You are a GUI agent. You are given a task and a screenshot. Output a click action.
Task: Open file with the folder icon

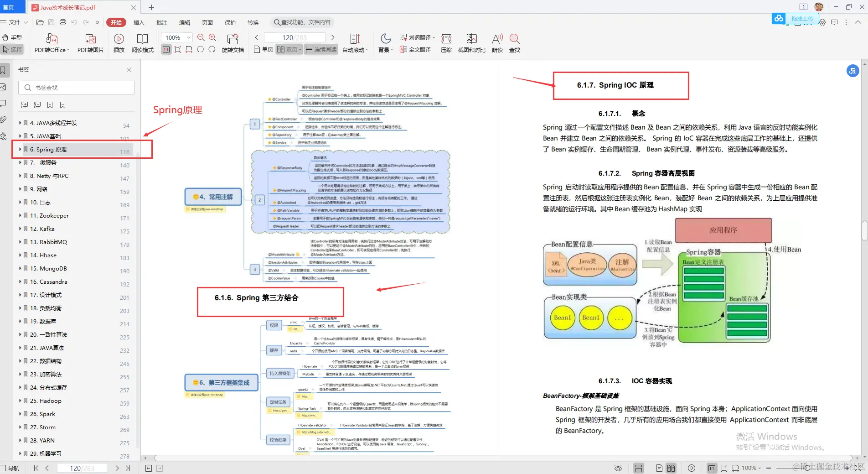click(40, 22)
